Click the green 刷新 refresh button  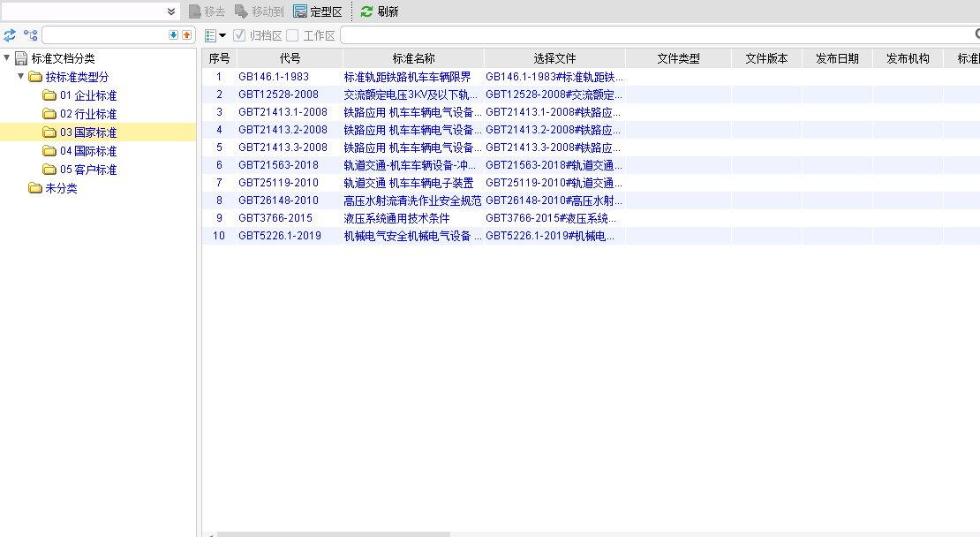(380, 11)
